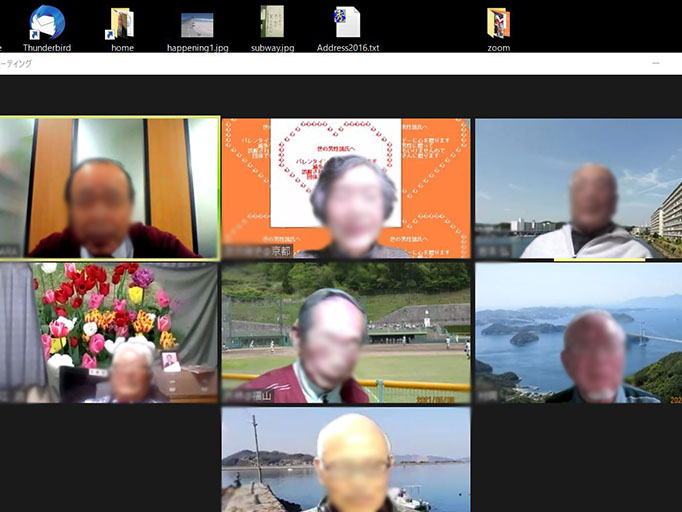Open the Thunderbird desktop icon
Image resolution: width=682 pixels, height=512 pixels.
click(x=48, y=25)
